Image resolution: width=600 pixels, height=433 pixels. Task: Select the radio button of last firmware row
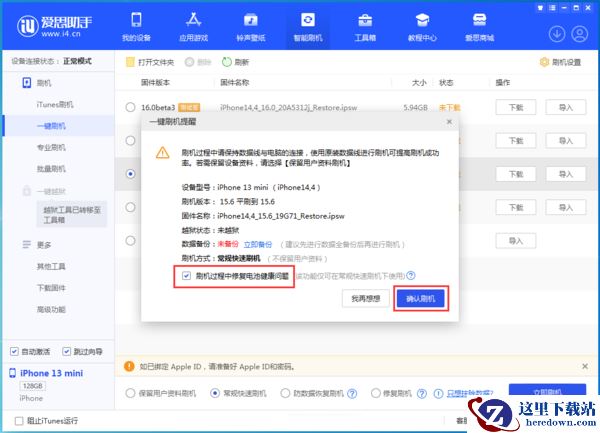click(130, 241)
